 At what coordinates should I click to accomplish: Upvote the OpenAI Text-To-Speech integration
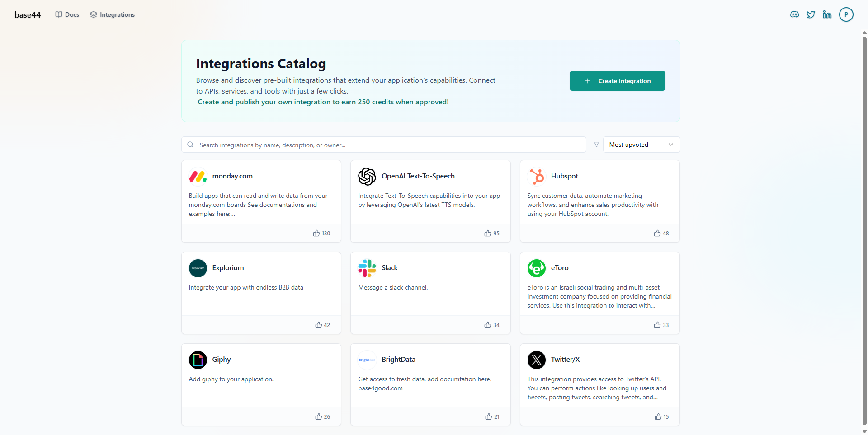click(492, 233)
